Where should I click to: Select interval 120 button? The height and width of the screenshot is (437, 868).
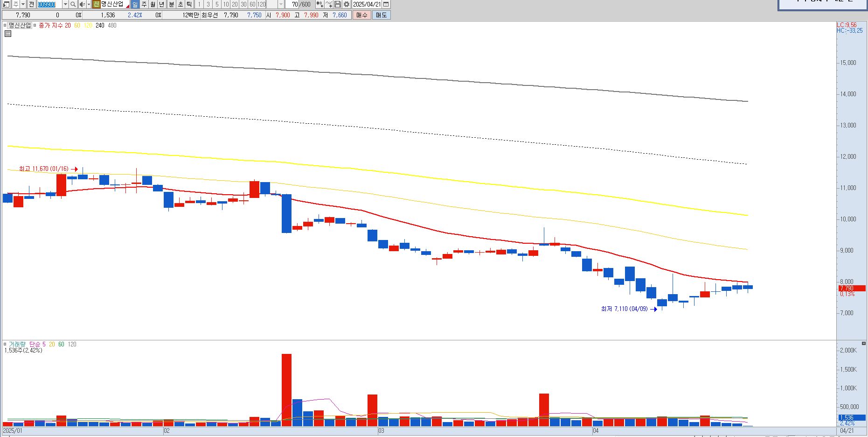[x=262, y=4]
